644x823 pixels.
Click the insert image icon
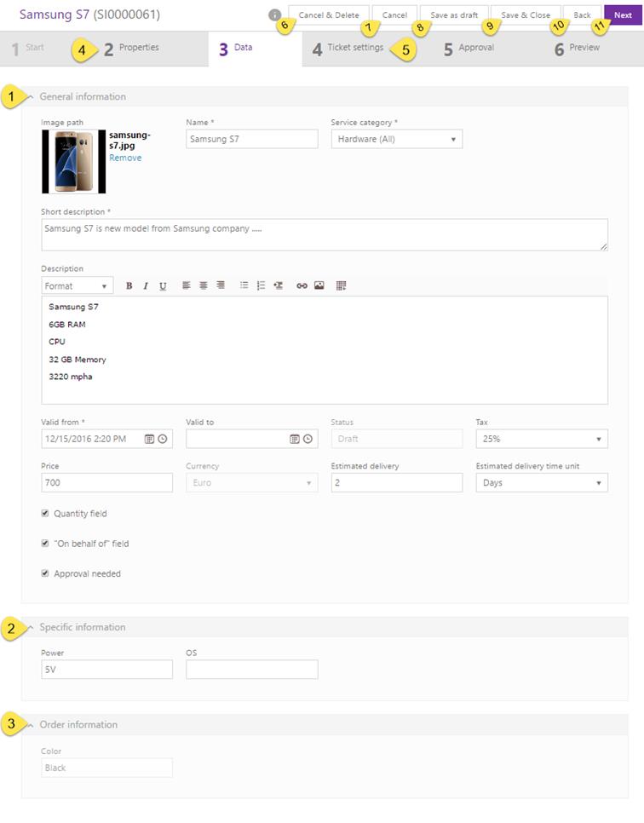tap(319, 286)
